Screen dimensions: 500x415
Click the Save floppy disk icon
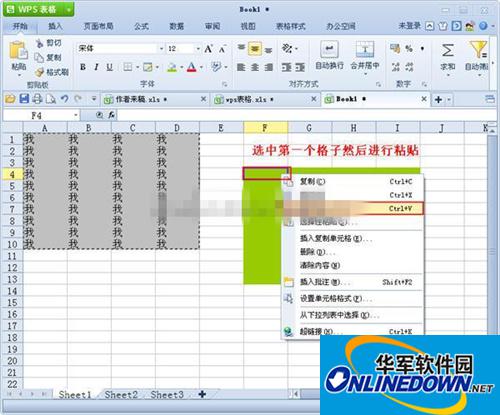[x=24, y=99]
